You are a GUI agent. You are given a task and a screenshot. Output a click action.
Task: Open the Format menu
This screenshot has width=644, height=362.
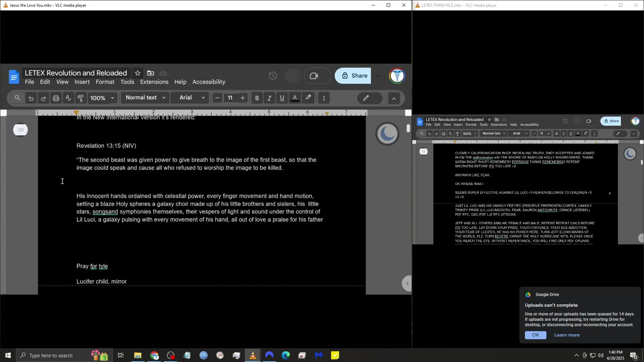coord(105,82)
